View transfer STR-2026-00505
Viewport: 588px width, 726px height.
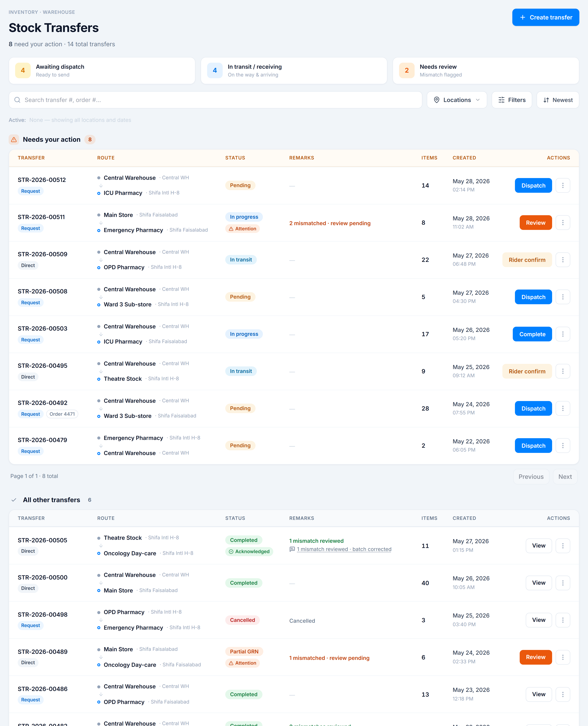(x=539, y=546)
